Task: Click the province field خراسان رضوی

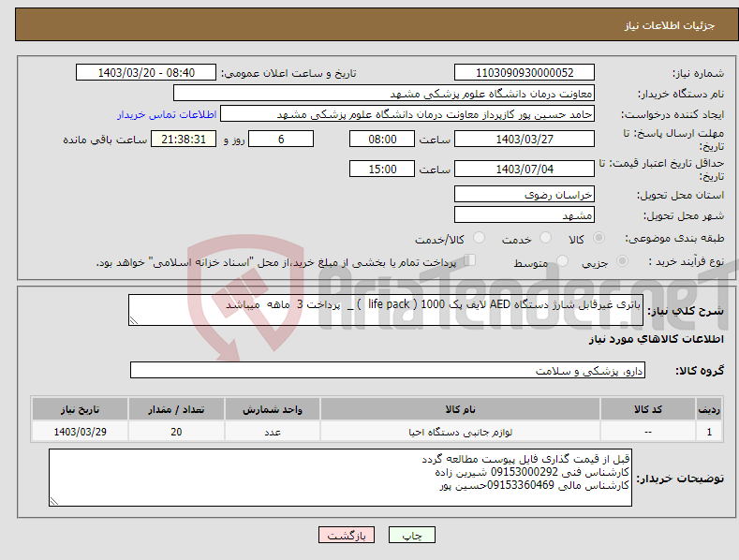Action: tap(525, 194)
